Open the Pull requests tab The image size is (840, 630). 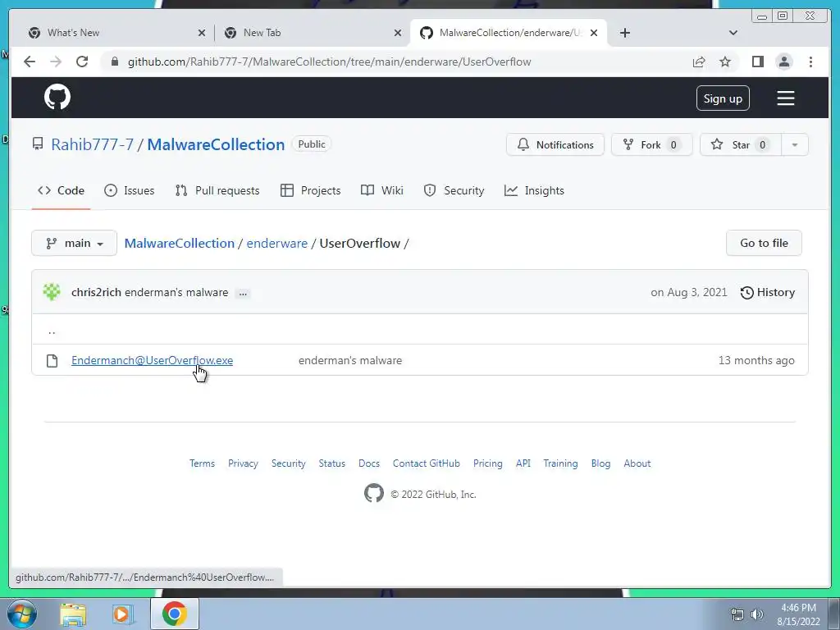217,190
